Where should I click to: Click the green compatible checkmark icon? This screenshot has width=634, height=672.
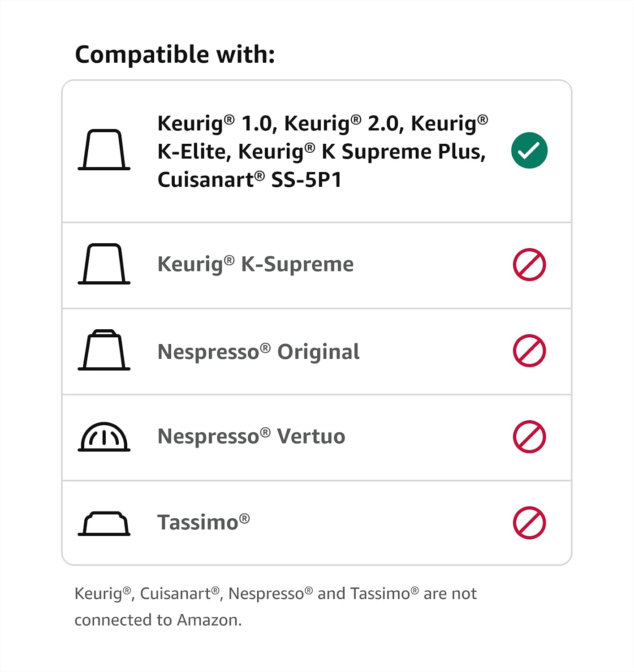(x=529, y=151)
